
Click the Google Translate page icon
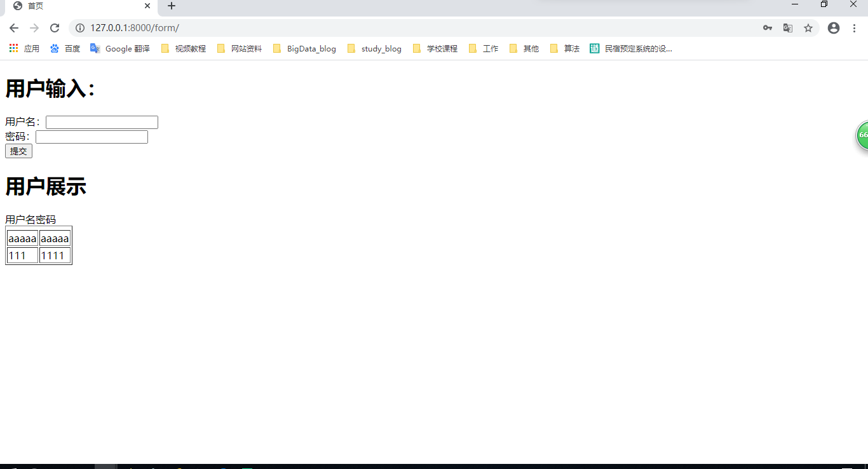(x=788, y=28)
